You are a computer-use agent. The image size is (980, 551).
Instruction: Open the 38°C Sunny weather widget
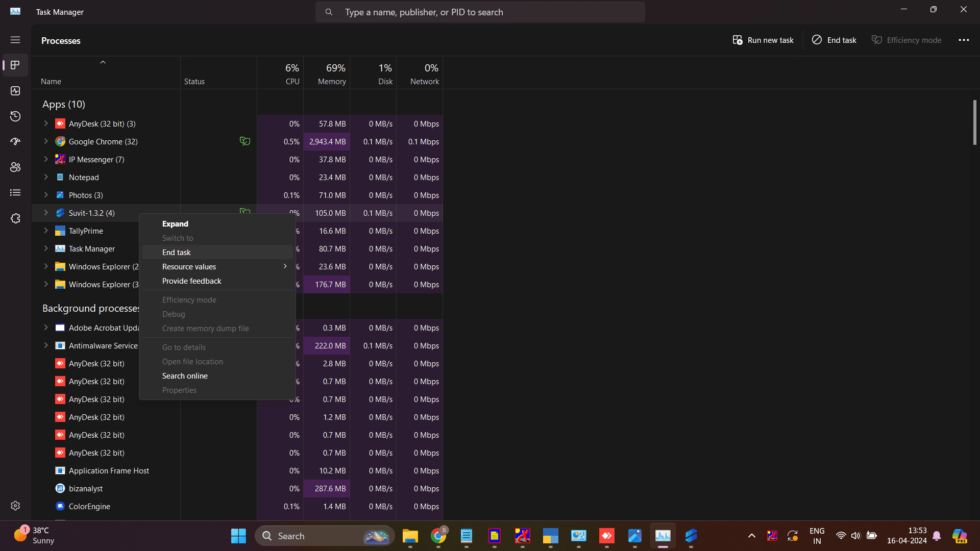point(34,536)
